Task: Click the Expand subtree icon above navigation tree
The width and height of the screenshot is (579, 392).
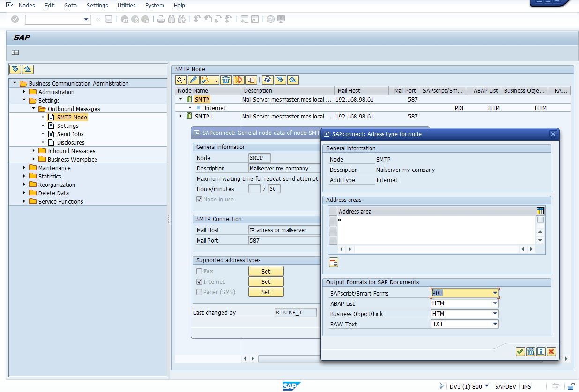Action: [15, 69]
